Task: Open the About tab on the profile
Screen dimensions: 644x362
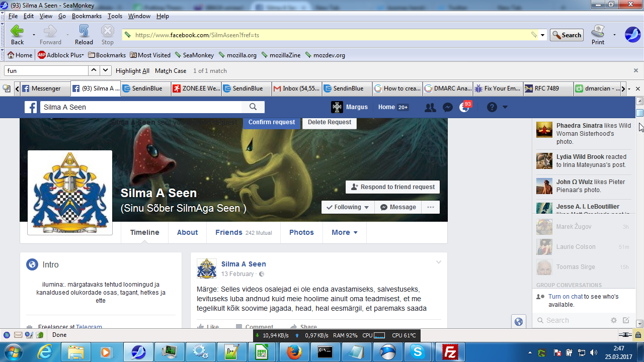Action: pyautogui.click(x=187, y=232)
